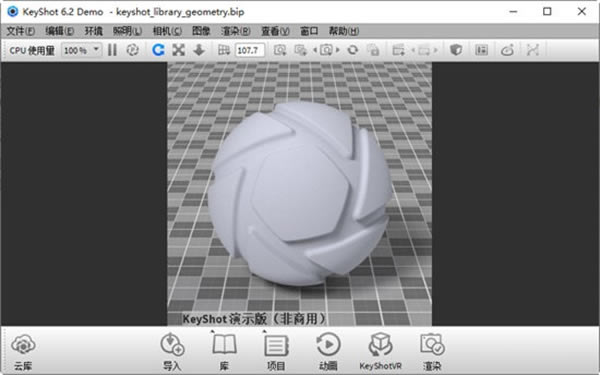Reset the camera with circular arrows icon
This screenshot has width=600, height=375.
[353, 50]
